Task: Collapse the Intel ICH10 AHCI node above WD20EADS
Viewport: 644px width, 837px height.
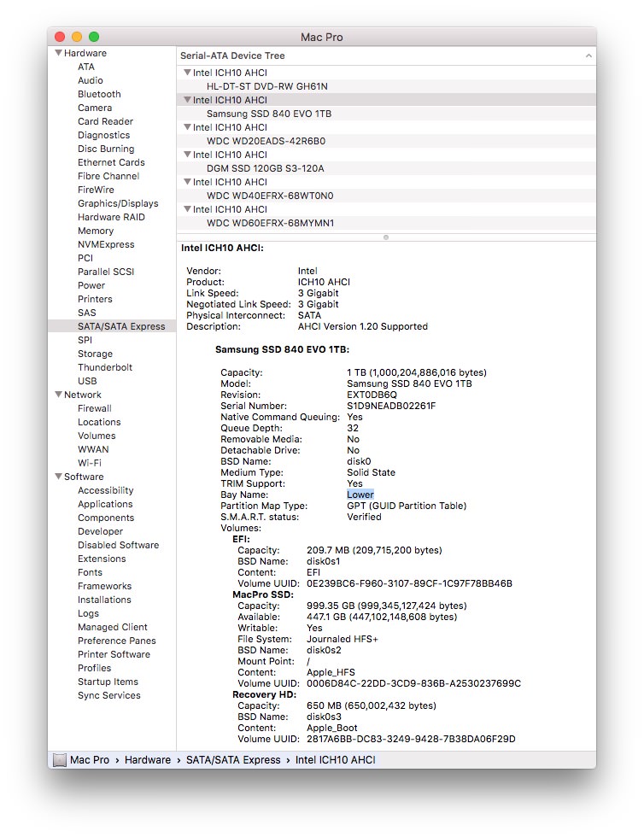Action: click(187, 127)
